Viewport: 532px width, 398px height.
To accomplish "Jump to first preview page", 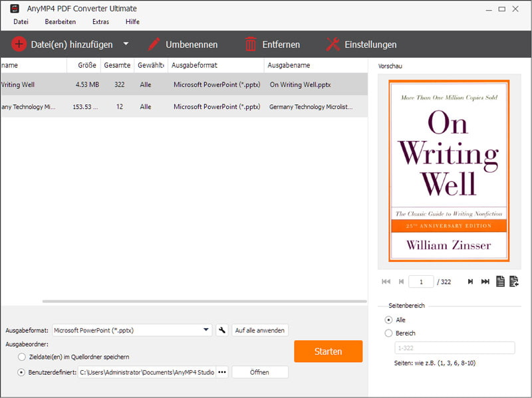I will point(386,281).
